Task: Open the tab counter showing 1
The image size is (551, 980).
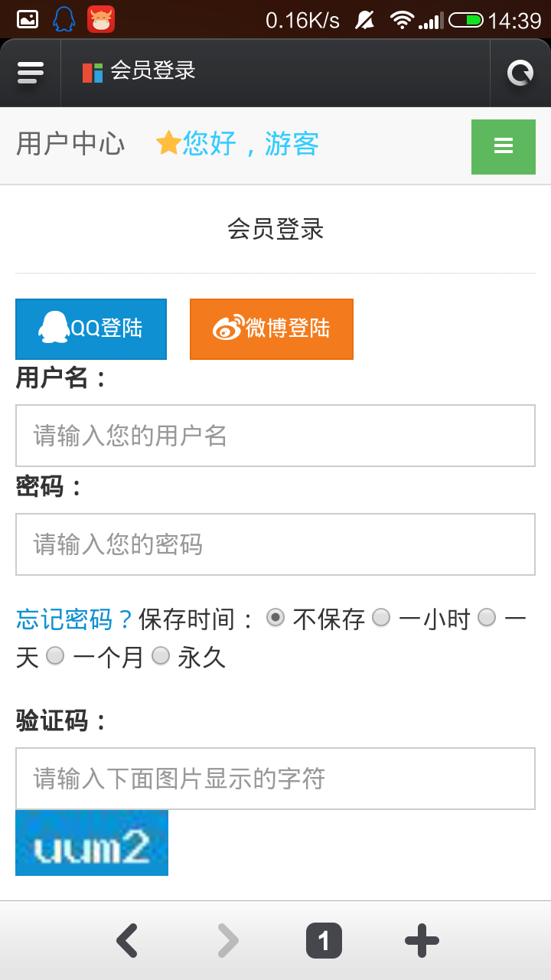Action: (324, 940)
